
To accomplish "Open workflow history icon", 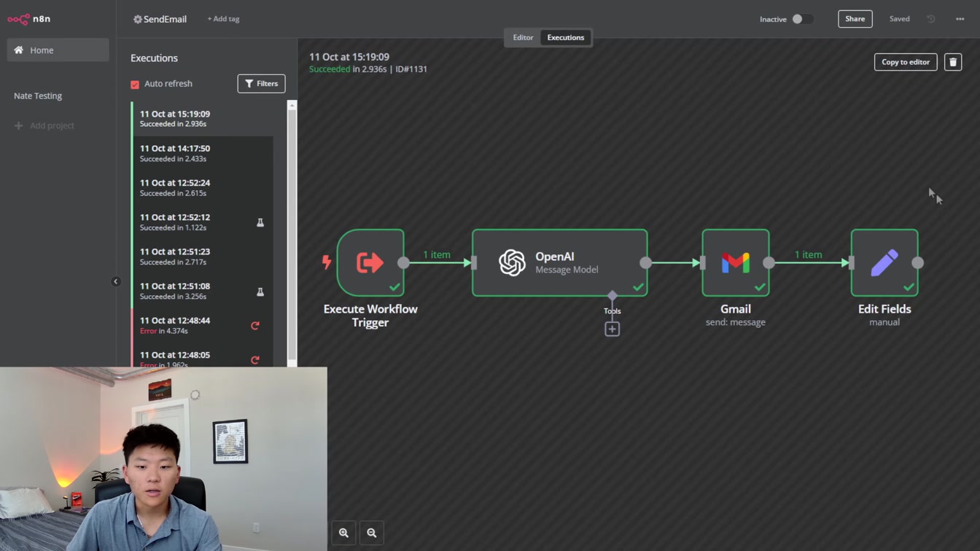I will (x=931, y=19).
